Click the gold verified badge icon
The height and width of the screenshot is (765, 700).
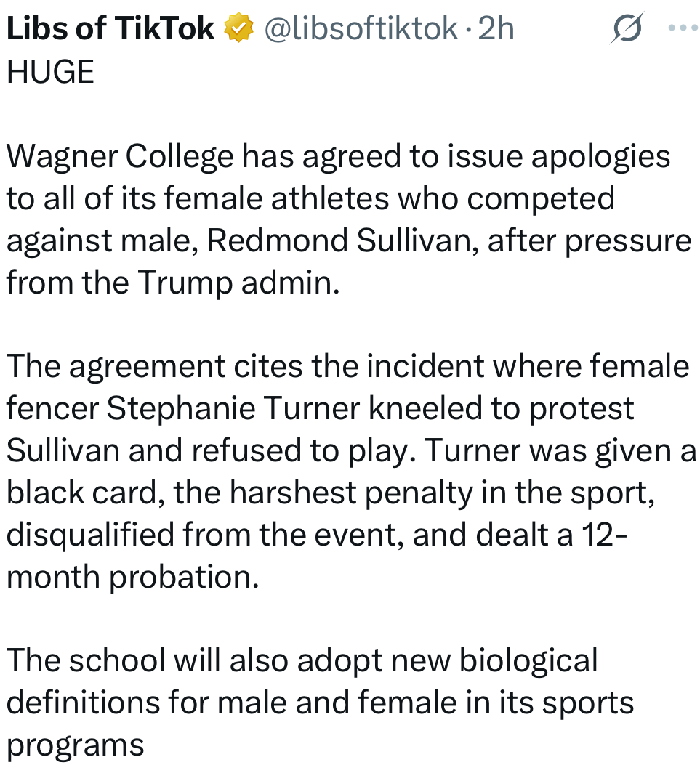point(238,28)
